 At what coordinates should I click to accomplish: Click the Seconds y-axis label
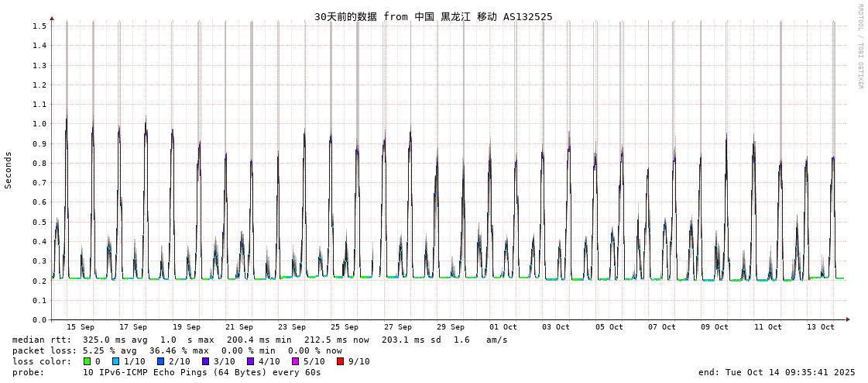[x=9, y=170]
